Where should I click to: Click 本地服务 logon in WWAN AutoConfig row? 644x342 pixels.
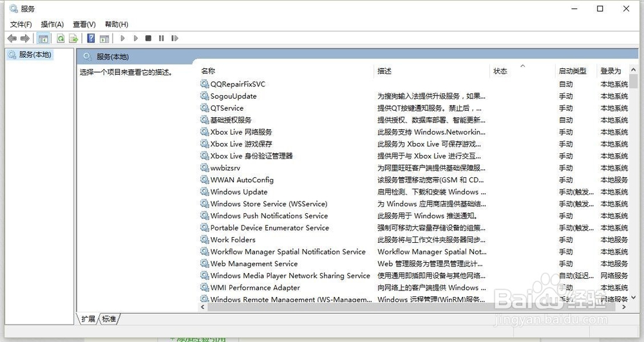pos(614,180)
